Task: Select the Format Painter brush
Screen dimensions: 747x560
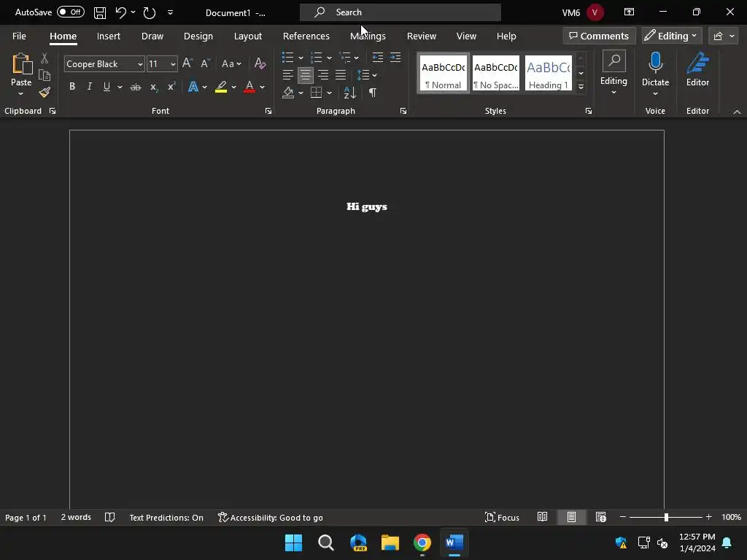Action: tap(44, 93)
